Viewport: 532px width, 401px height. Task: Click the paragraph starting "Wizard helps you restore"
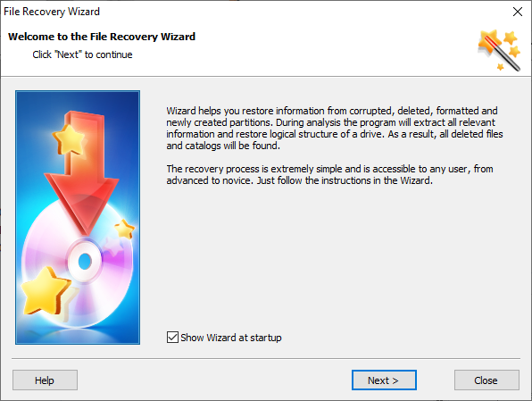[335, 128]
